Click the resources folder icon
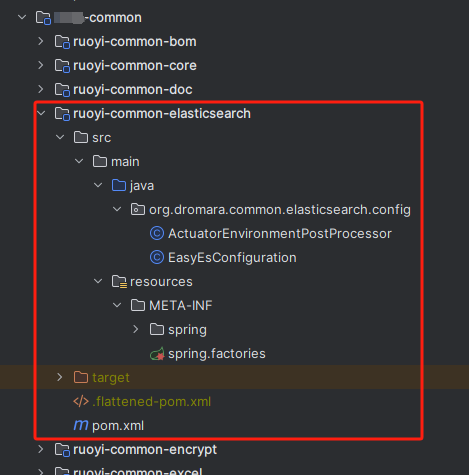469x475 pixels. click(119, 282)
